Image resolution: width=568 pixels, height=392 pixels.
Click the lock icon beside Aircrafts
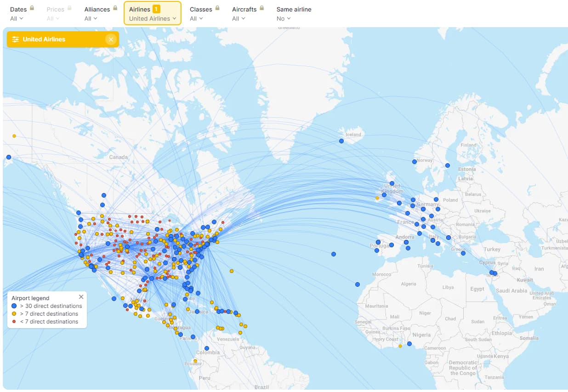click(x=261, y=8)
